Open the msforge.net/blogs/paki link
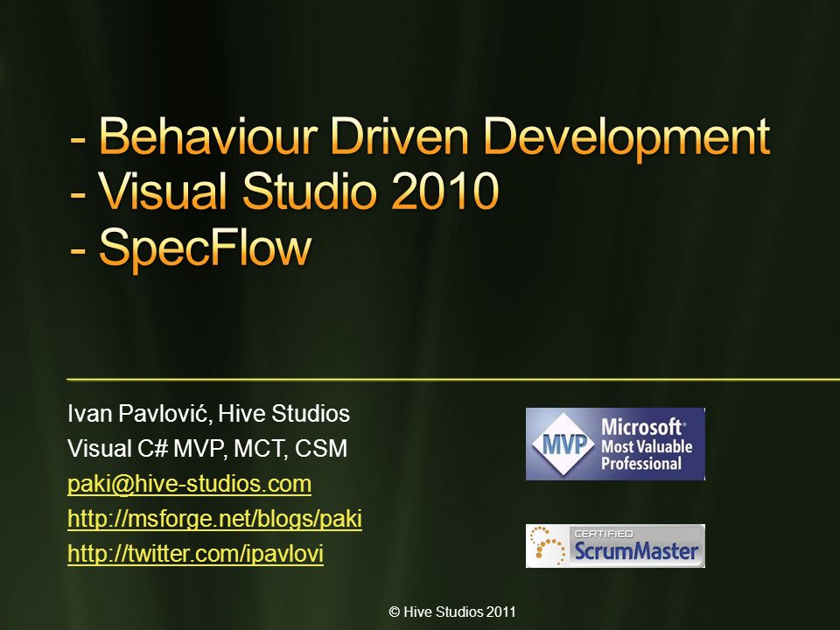The height and width of the screenshot is (630, 840). pos(215,519)
